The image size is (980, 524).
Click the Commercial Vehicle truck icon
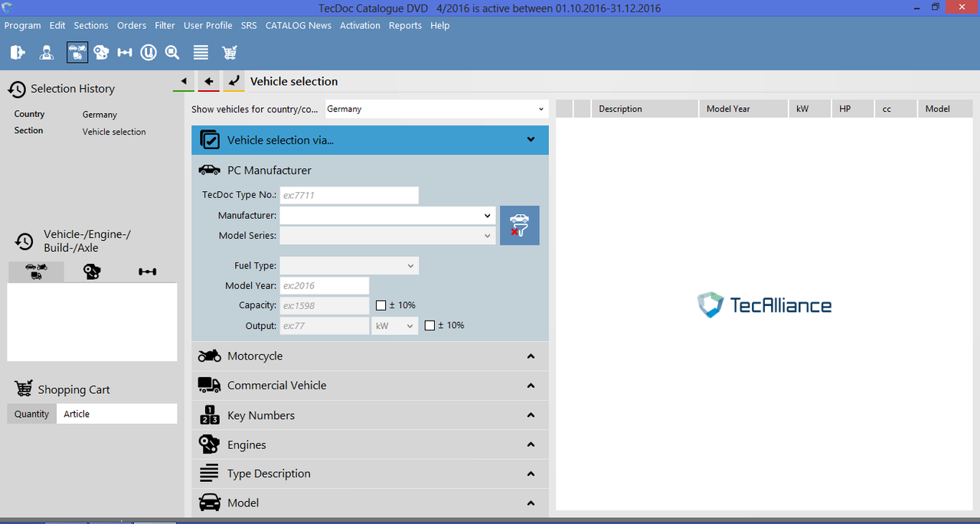209,385
